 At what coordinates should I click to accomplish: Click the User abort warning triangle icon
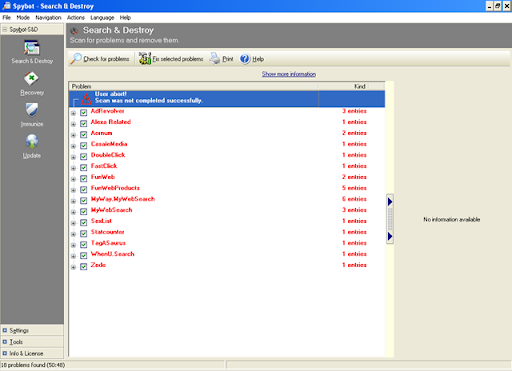(86, 99)
